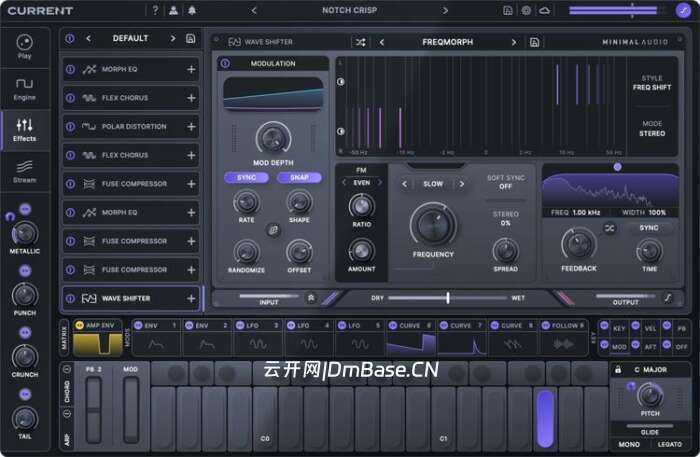Select the C MAJOR scale

(650, 370)
